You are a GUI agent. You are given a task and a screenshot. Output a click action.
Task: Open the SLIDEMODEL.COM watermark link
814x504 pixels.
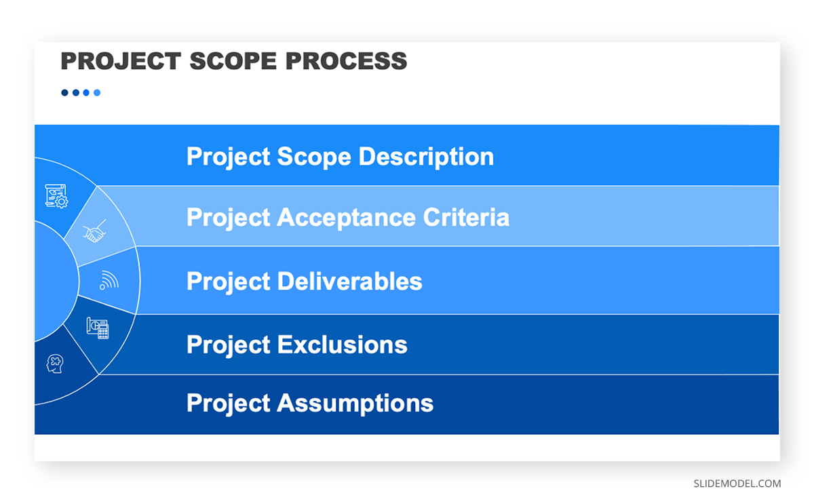[737, 484]
